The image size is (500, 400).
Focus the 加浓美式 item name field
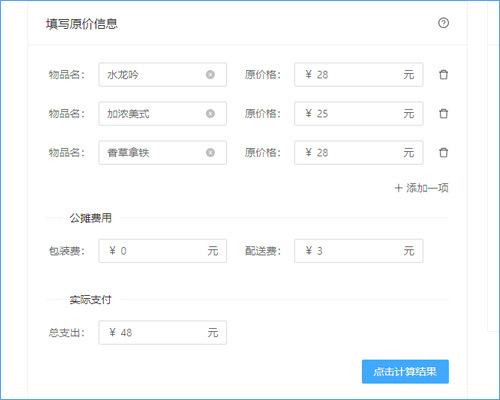click(x=163, y=114)
